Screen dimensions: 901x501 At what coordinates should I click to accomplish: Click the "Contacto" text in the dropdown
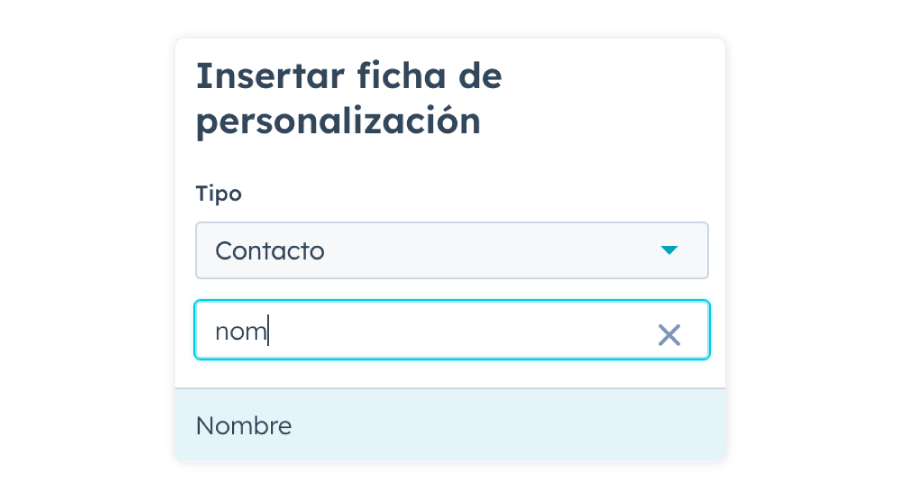click(x=270, y=250)
